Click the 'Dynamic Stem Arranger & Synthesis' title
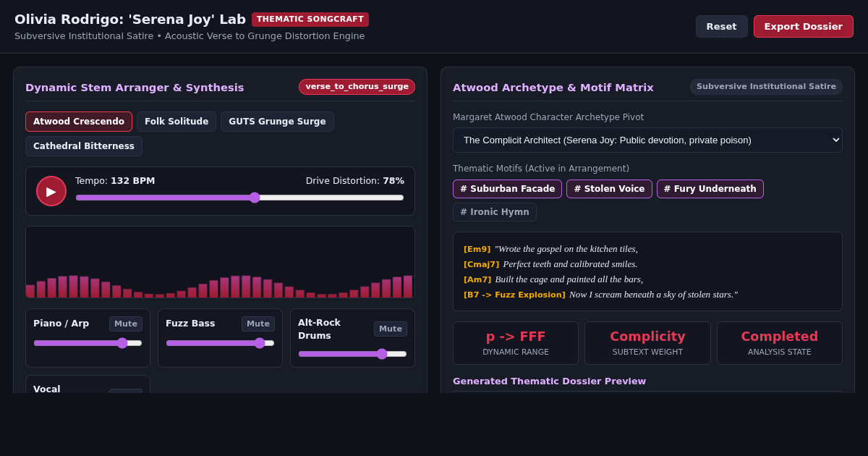Image resolution: width=868 pixels, height=456 pixels. (135, 88)
